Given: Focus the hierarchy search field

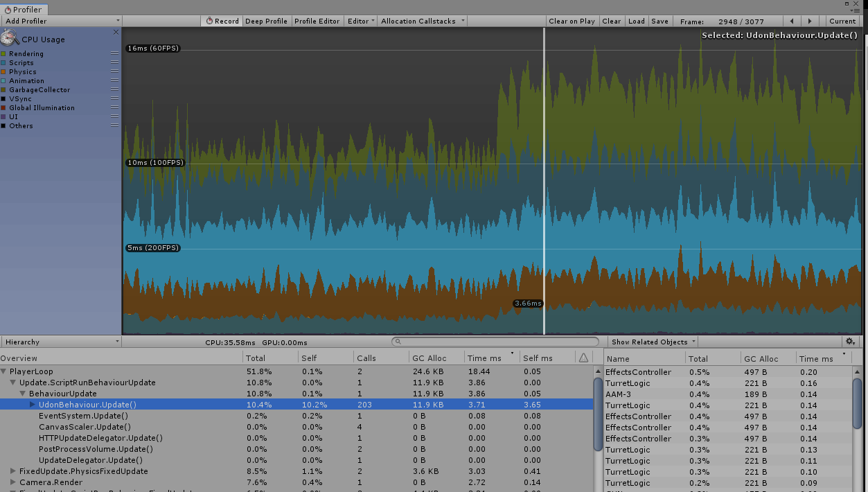Looking at the screenshot, I should [495, 342].
